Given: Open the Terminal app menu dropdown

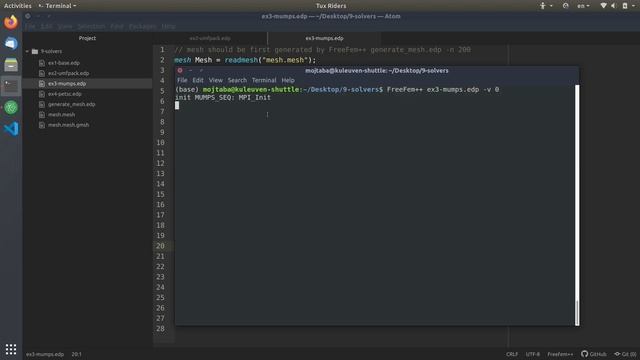Looking at the screenshot, I should (x=58, y=6).
